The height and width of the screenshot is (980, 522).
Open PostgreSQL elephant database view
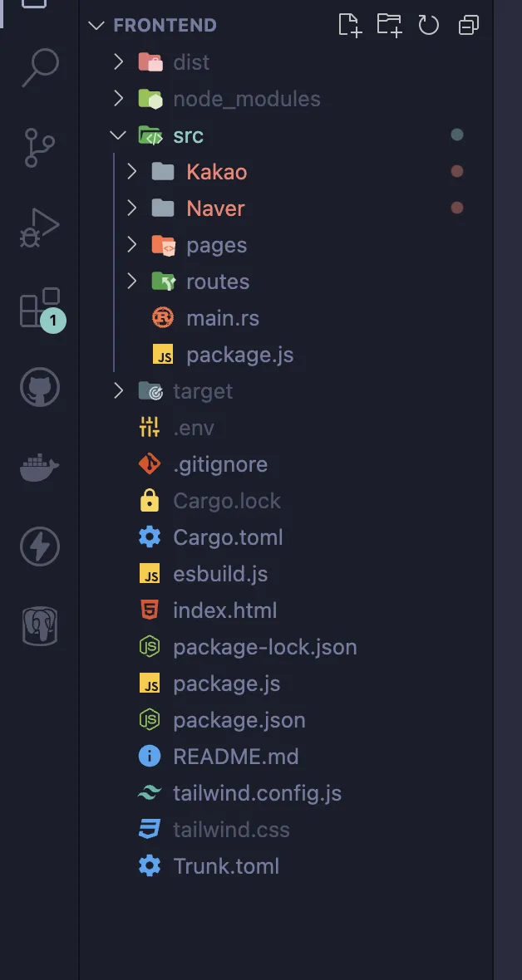point(40,626)
